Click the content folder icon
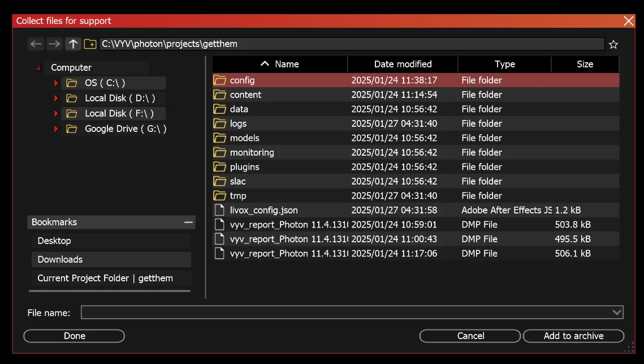 220,95
